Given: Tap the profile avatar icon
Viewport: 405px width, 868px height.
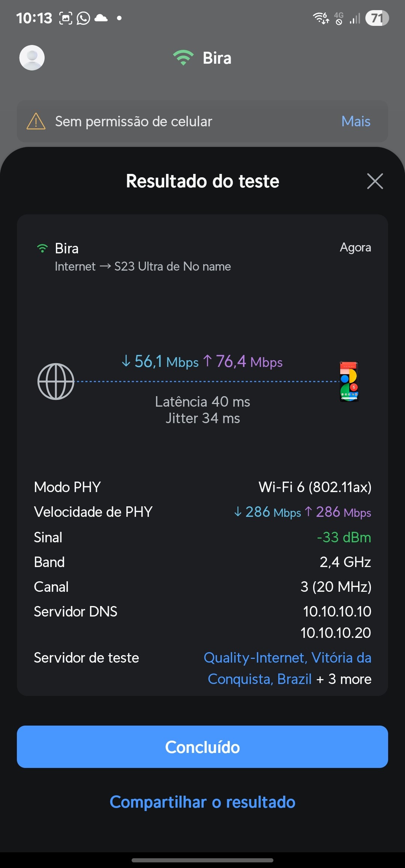Looking at the screenshot, I should pyautogui.click(x=32, y=58).
